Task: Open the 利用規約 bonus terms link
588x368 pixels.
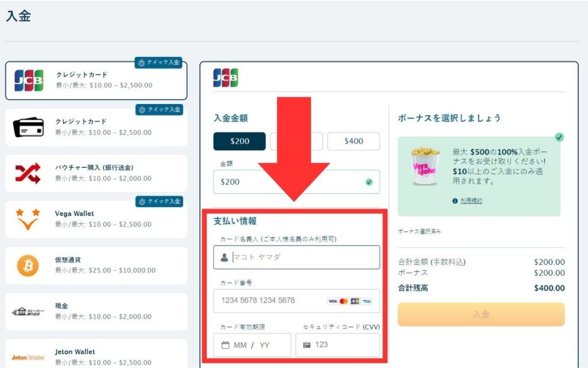Action: coord(471,201)
